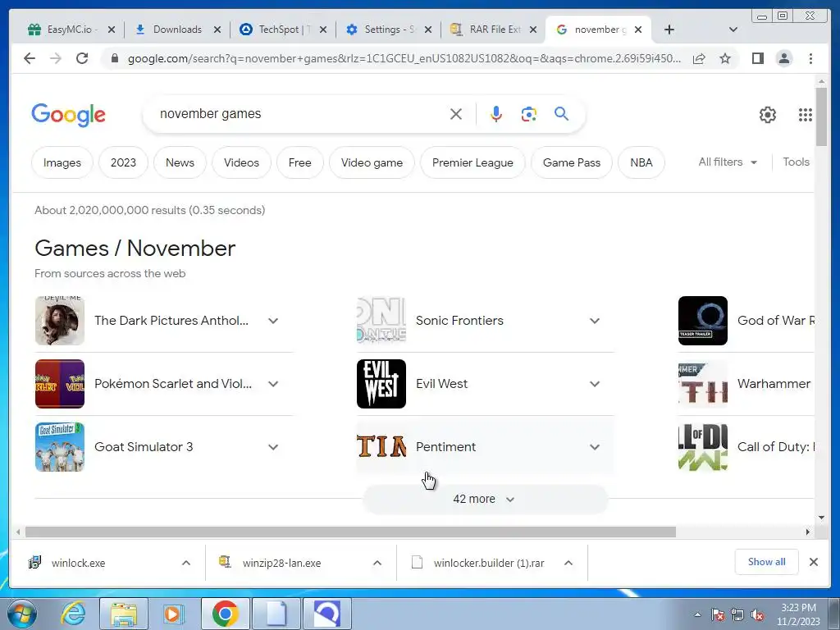Go back to the previous page
The image size is (840, 630).
(x=30, y=58)
